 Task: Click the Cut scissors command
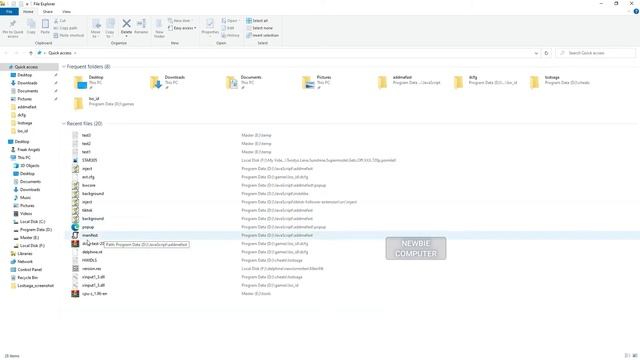60,20
